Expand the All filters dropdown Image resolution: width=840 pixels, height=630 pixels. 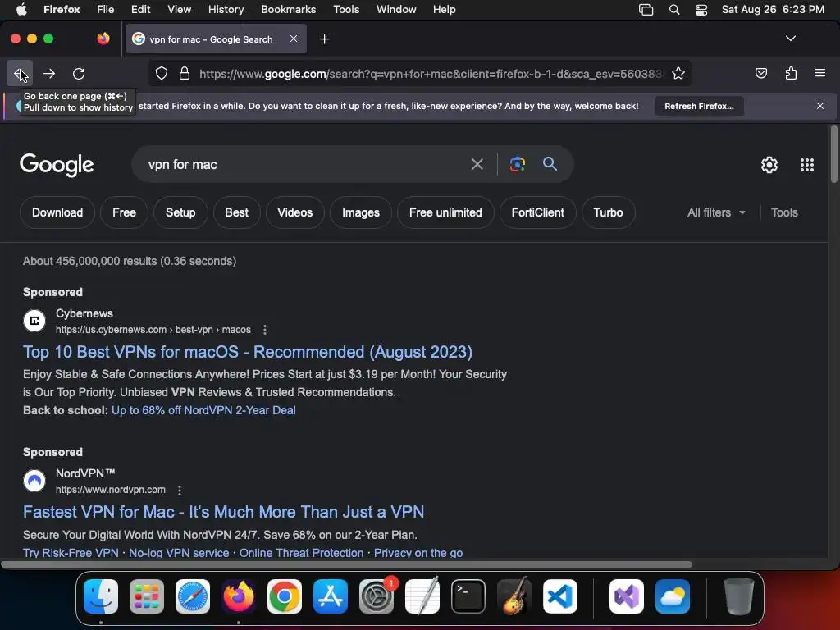[x=716, y=212]
